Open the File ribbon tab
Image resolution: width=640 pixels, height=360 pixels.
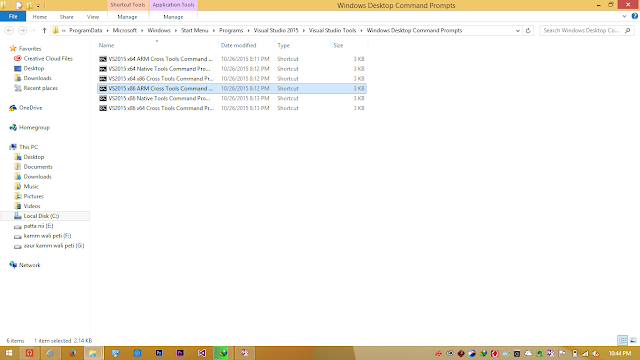13,17
